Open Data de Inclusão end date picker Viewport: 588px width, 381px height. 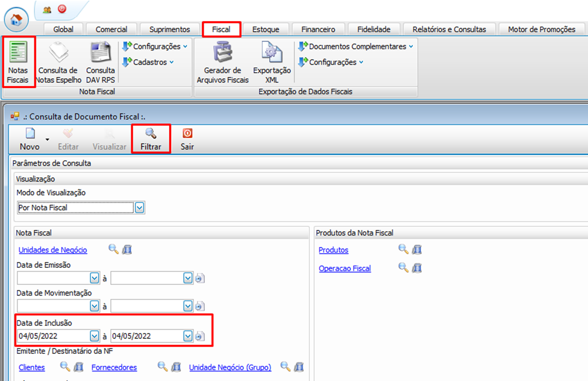click(188, 336)
